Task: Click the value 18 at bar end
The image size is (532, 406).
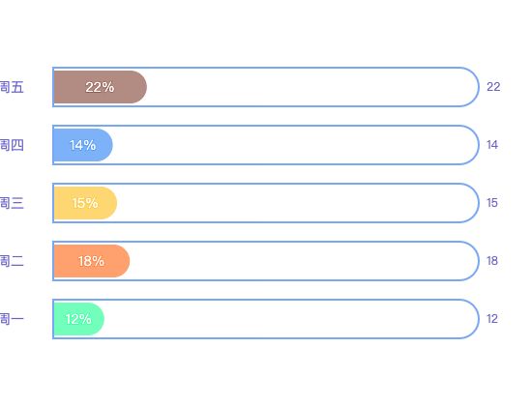Action: [492, 261]
